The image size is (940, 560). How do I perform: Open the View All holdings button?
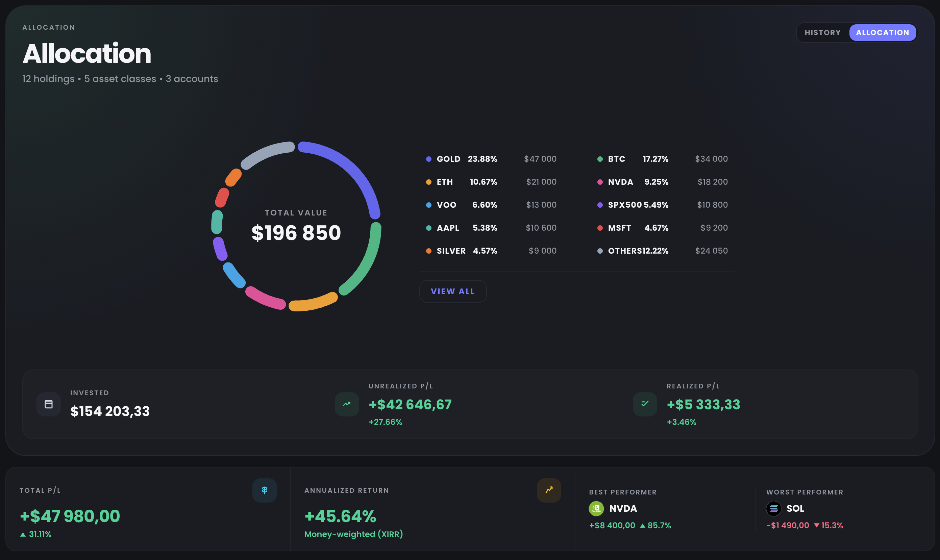point(453,291)
